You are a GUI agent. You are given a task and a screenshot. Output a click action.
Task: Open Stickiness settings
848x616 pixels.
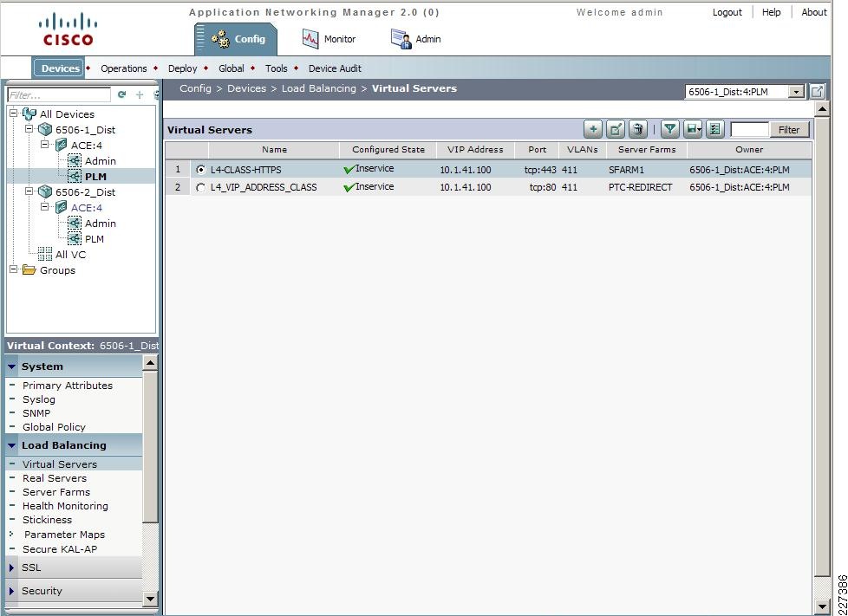click(x=47, y=520)
